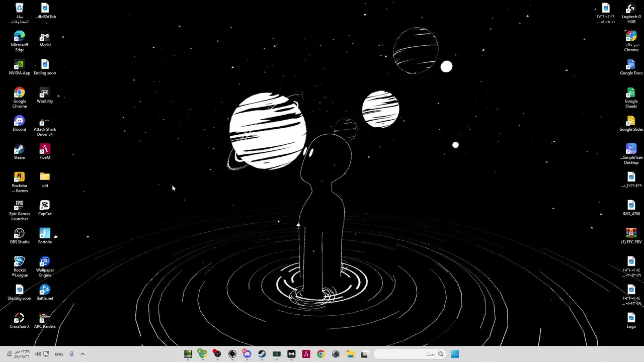This screenshot has height=362, width=644.
Task: Select the Ending soon file icon
Action: click(x=45, y=67)
